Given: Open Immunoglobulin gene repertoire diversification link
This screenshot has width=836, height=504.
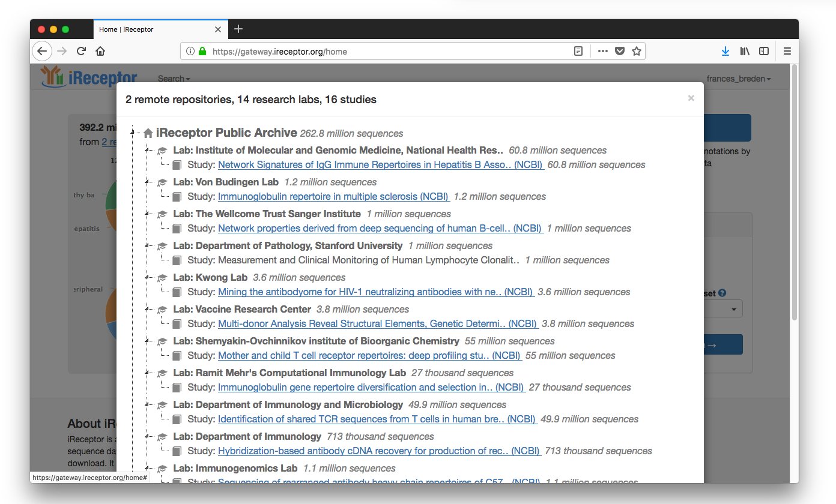Looking at the screenshot, I should (x=371, y=388).
